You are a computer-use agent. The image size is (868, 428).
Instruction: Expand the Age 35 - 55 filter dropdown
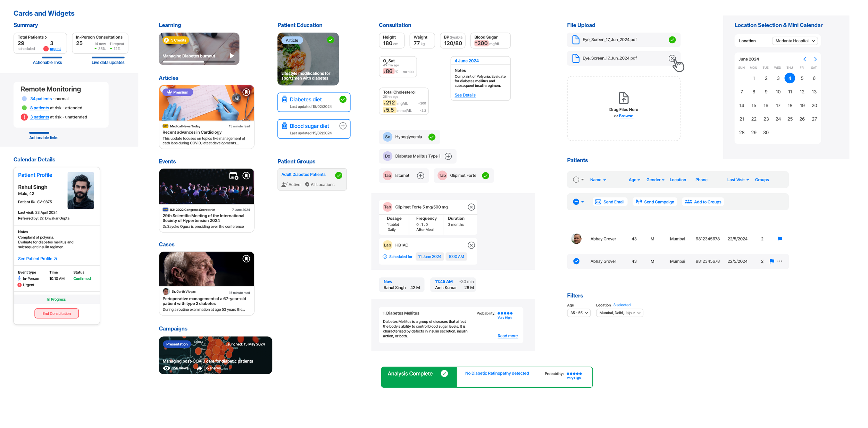[578, 313]
